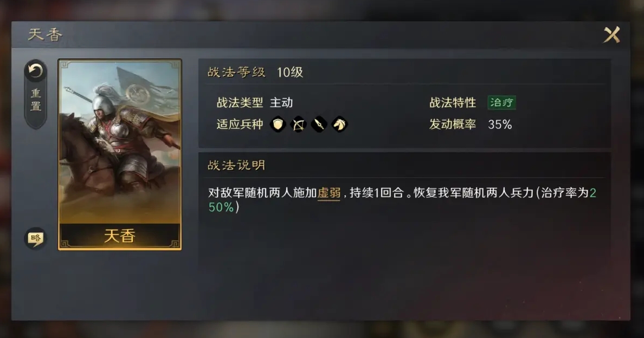Click the 发动概率 35% value
The width and height of the screenshot is (644, 338).
(x=500, y=124)
